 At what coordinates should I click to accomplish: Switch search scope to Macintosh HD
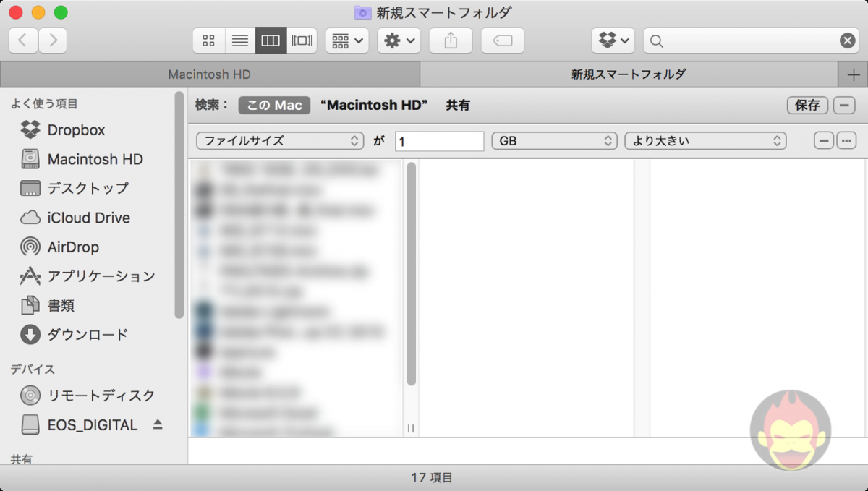[373, 105]
